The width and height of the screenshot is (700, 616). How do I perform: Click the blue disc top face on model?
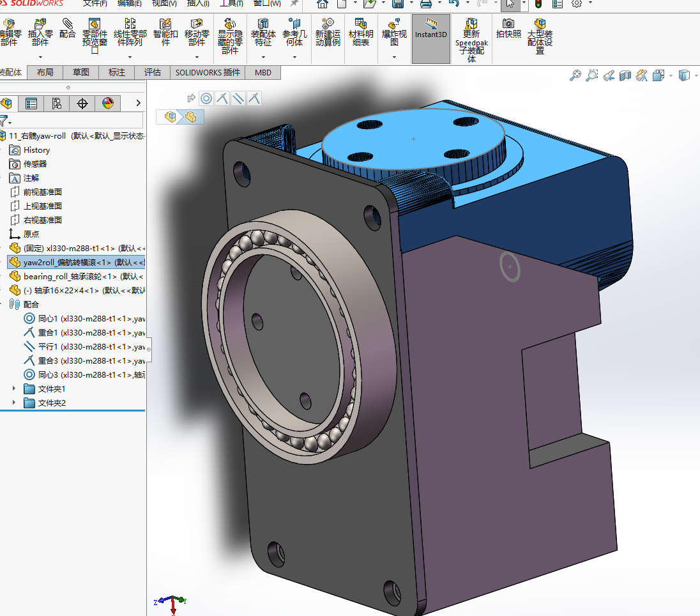coord(413,139)
